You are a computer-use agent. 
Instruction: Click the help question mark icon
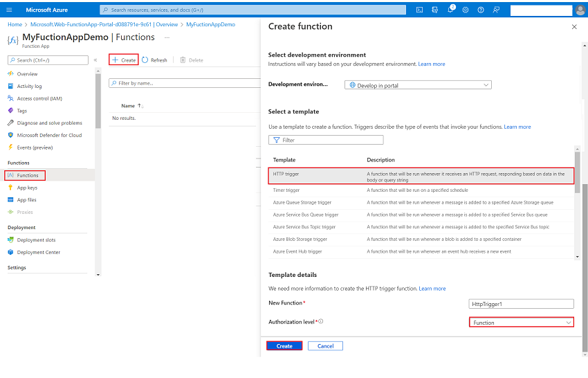pos(481,10)
